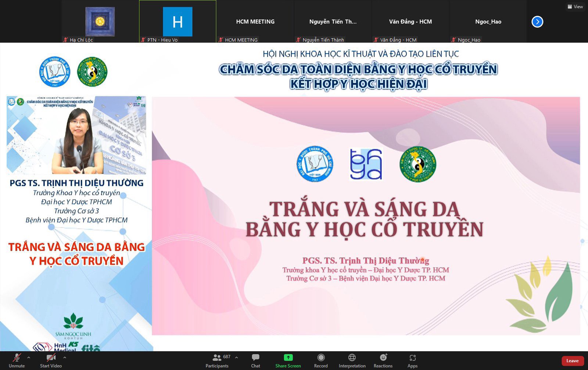Image resolution: width=588 pixels, height=370 pixels.
Task: Expand the Participants options arrow
Action: point(237,357)
